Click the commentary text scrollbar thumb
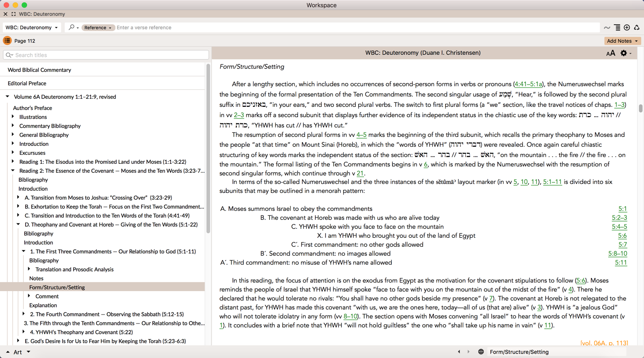 coord(640,109)
